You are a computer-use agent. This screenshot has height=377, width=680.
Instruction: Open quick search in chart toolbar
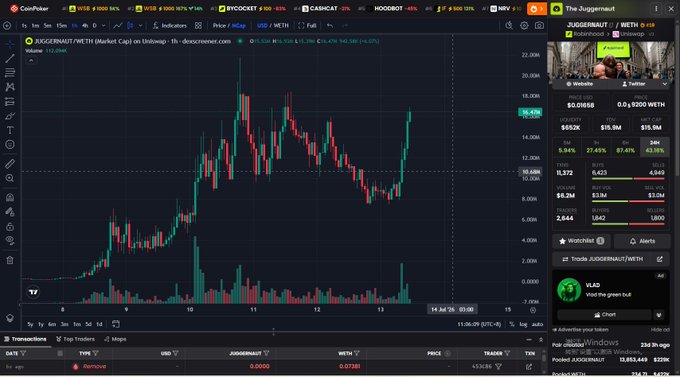point(509,26)
